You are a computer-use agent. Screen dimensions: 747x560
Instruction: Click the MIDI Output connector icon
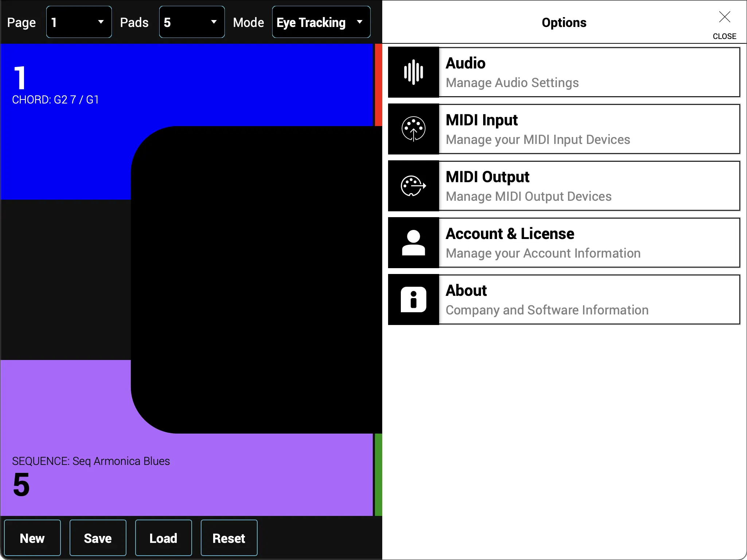413,185
